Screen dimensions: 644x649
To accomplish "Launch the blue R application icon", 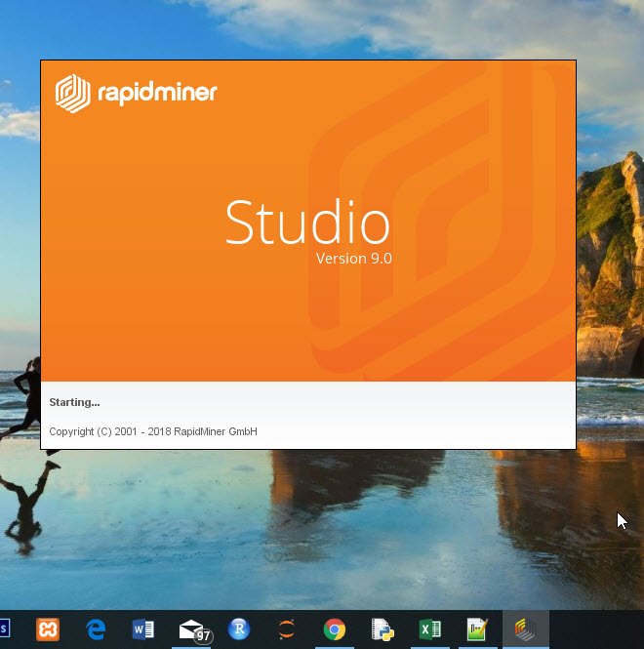I will point(239,629).
